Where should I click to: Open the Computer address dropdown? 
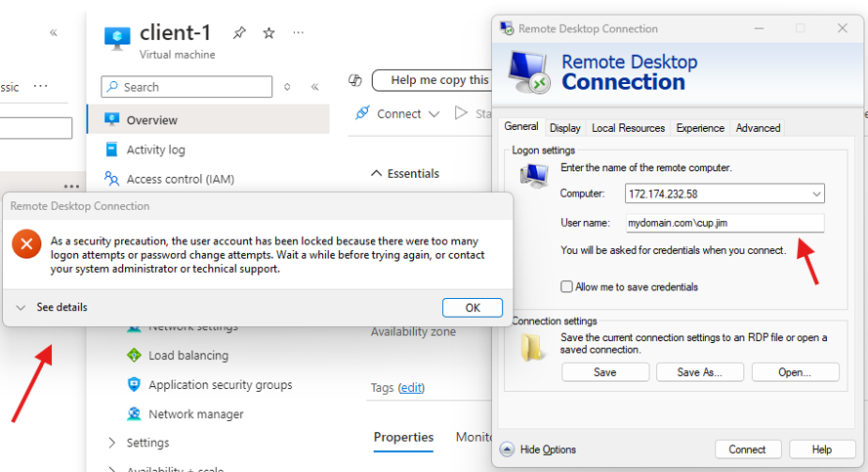click(x=816, y=193)
